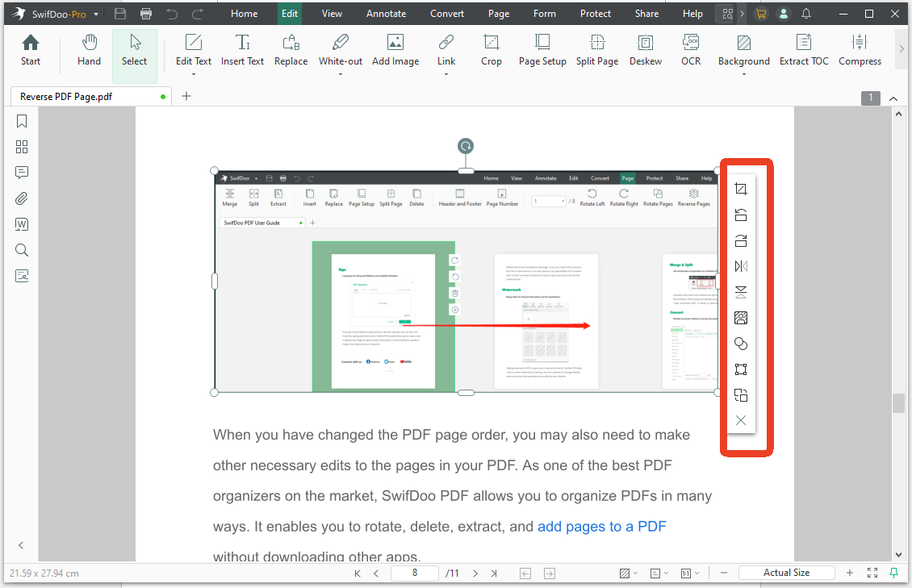Open the comments sidebar panel
This screenshot has height=588, width=912.
[22, 172]
